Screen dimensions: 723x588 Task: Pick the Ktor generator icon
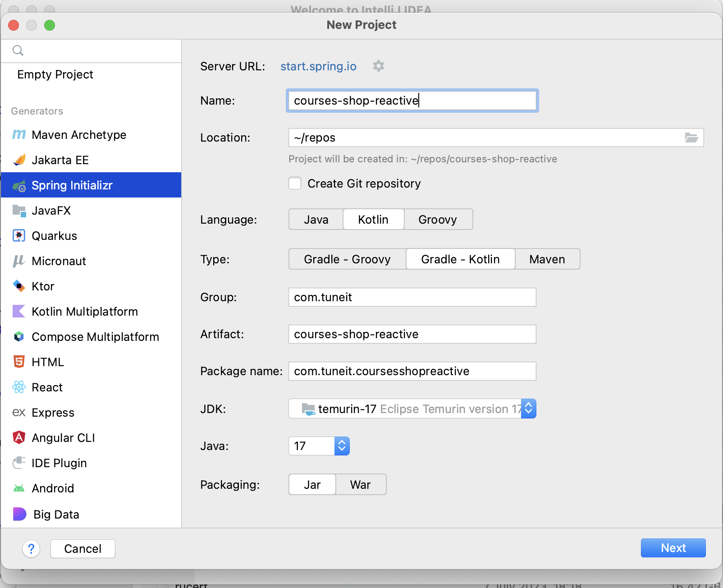pyautogui.click(x=19, y=286)
